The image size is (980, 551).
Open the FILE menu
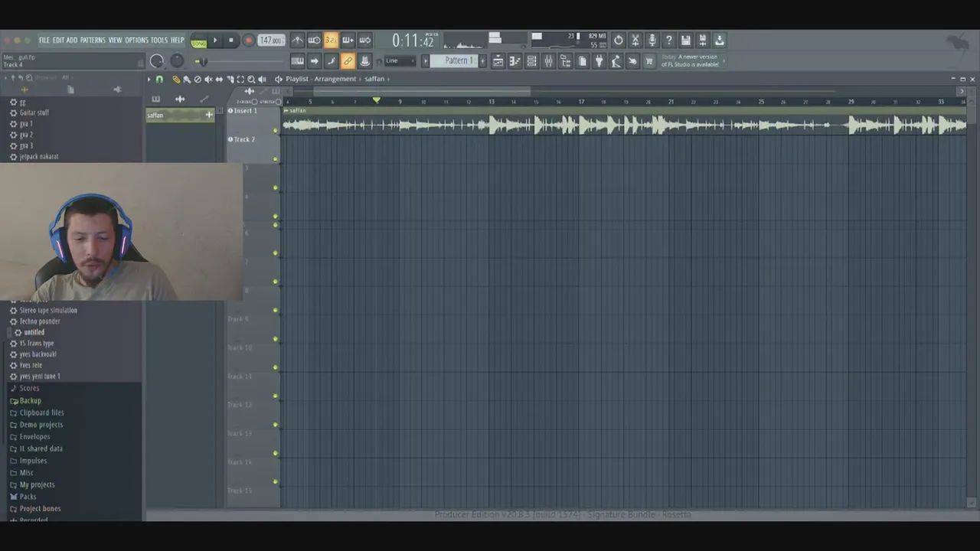(44, 40)
